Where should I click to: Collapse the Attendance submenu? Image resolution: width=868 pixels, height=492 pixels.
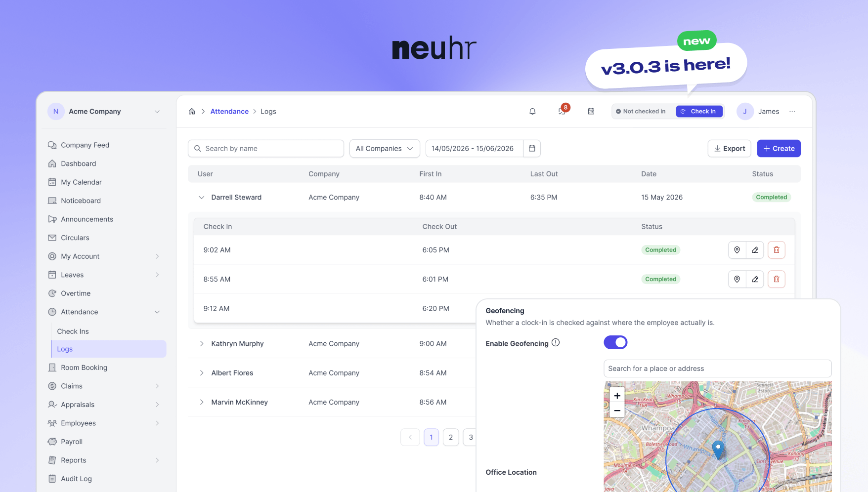tap(157, 312)
